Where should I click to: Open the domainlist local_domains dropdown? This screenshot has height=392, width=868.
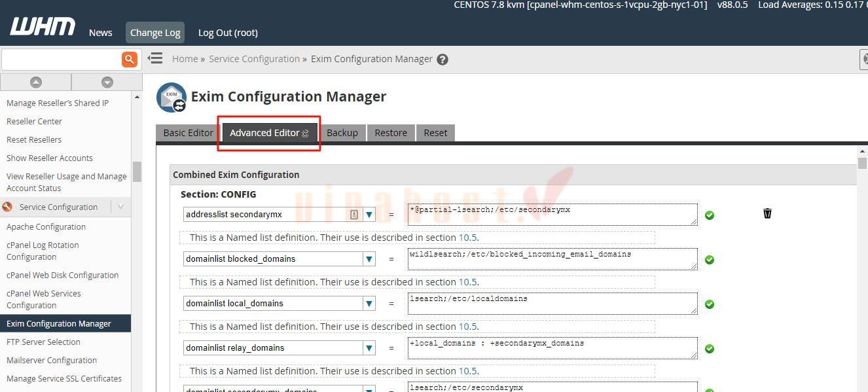pos(369,303)
